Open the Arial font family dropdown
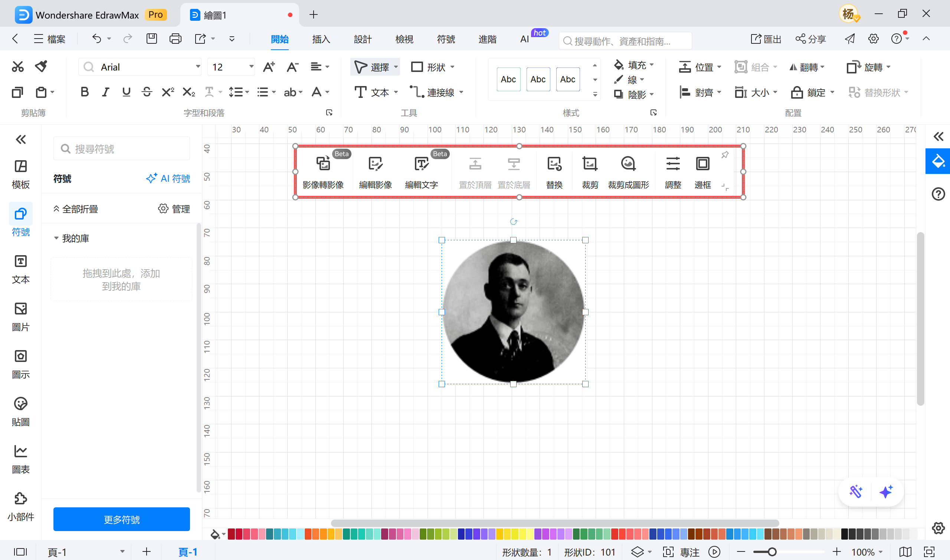Screen dimensions: 950x560 [197, 67]
